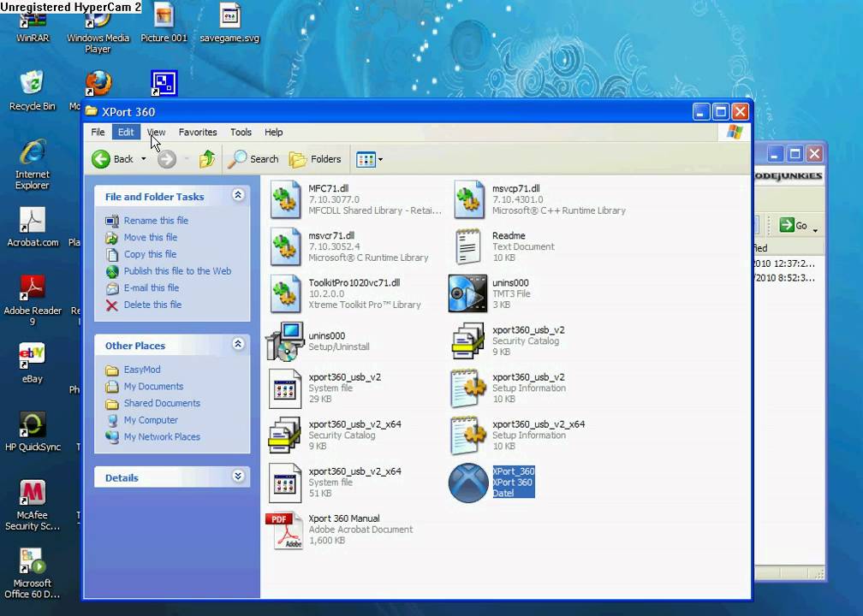Image resolution: width=863 pixels, height=616 pixels.
Task: Select the Xport 360 Manual PDF icon
Action: point(284,531)
